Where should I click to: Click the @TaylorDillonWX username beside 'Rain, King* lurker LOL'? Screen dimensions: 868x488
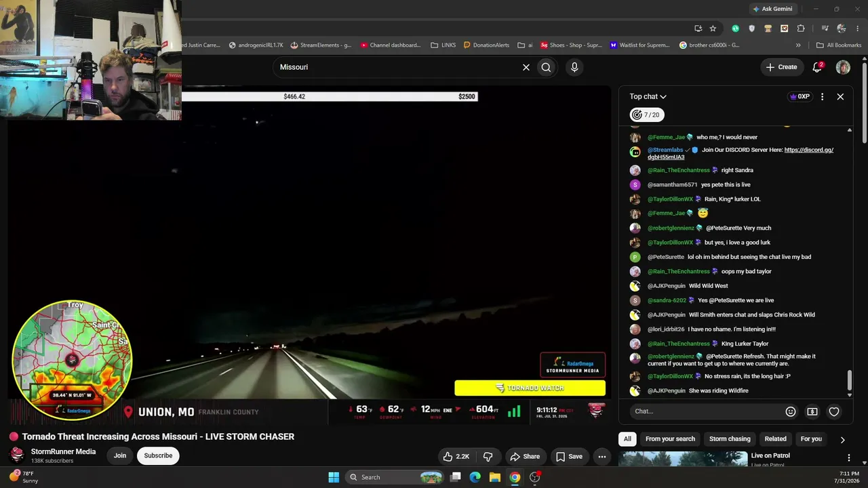(x=670, y=199)
